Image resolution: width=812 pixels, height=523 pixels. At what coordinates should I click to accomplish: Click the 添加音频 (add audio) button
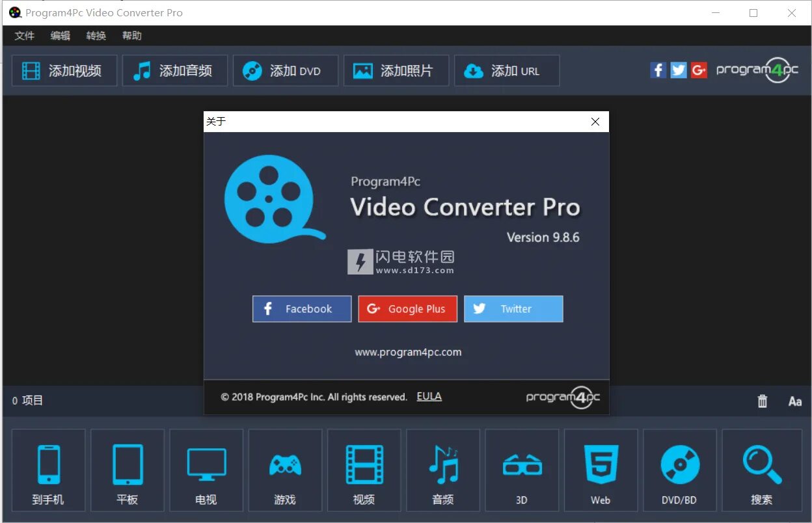click(175, 71)
